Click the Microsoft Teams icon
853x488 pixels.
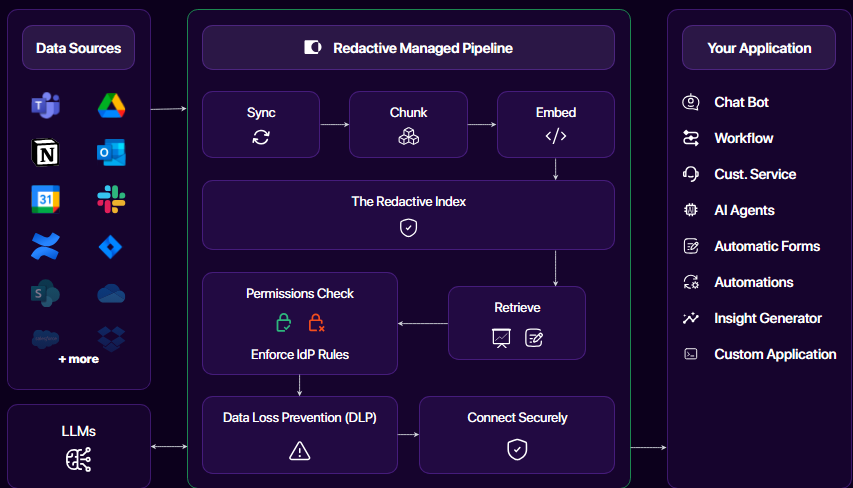click(x=45, y=105)
